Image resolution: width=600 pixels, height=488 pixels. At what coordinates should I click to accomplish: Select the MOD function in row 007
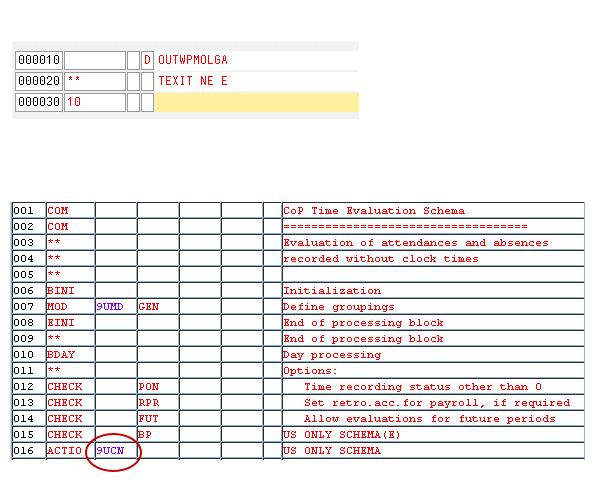click(x=58, y=307)
